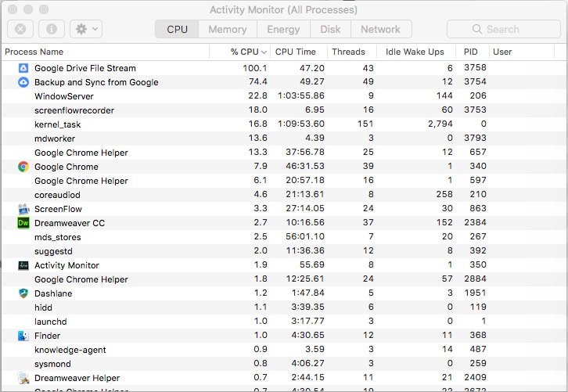568x392 pixels.
Task: Select Dreamweaver Helper process name
Action: click(77, 378)
